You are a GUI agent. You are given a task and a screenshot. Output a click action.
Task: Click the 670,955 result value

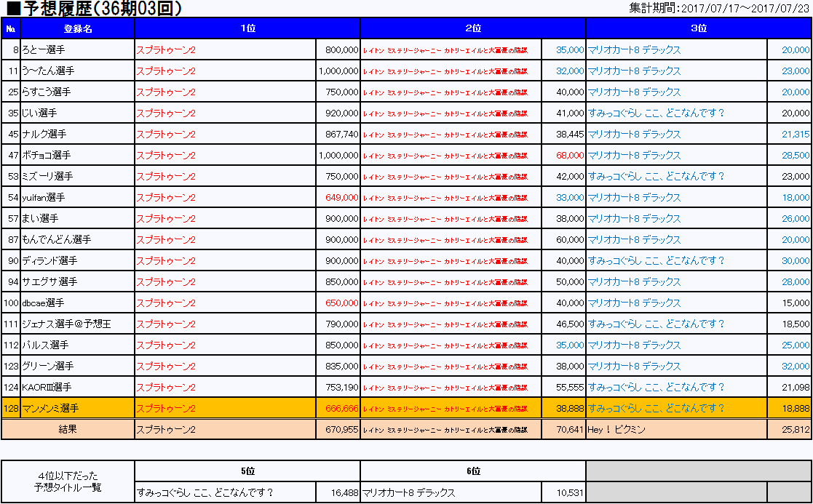pyautogui.click(x=341, y=429)
